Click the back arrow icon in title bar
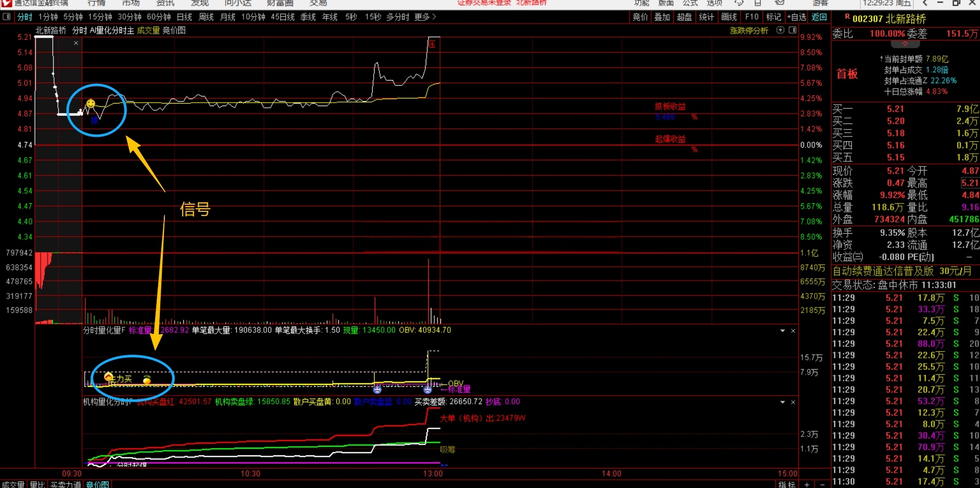Viewport: 980px width, 488px height. (925, 3)
